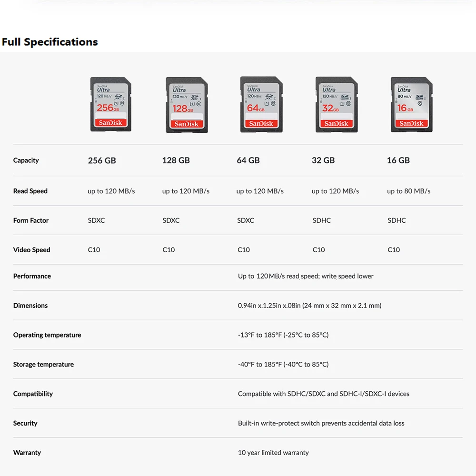Image resolution: width=476 pixels, height=476 pixels.
Task: Click the Form Factor row label
Action: pyautogui.click(x=31, y=220)
